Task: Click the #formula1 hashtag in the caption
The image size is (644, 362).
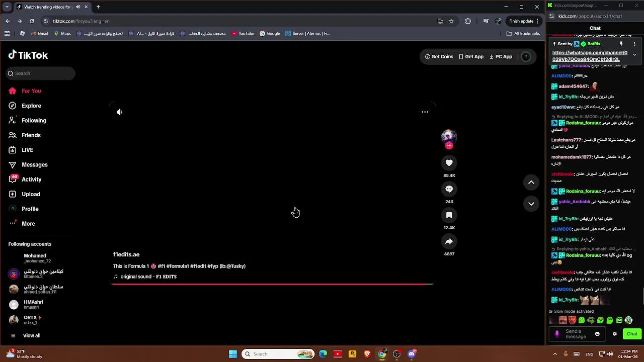Action: (178, 266)
